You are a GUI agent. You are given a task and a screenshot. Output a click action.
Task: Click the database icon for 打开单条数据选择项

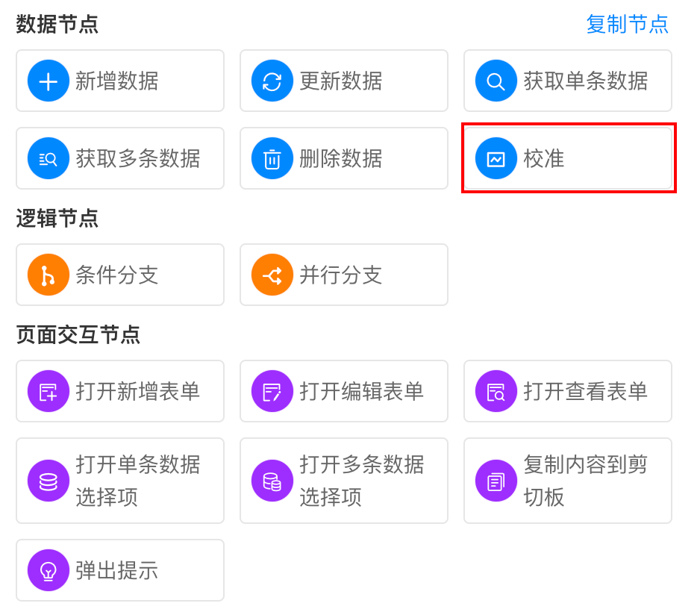coord(49,481)
